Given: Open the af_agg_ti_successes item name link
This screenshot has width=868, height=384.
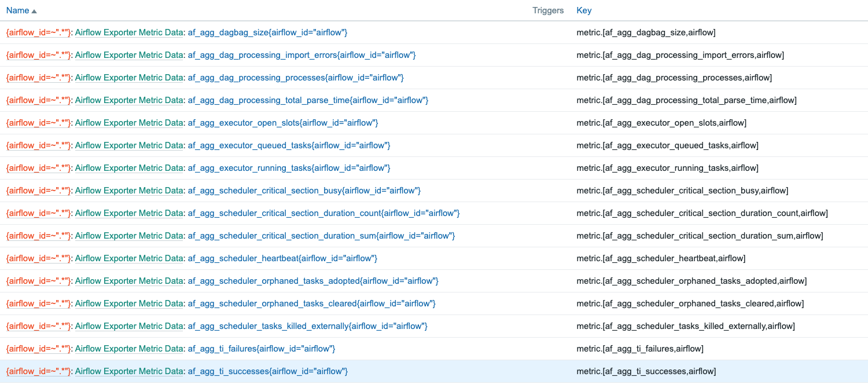Looking at the screenshot, I should [267, 371].
